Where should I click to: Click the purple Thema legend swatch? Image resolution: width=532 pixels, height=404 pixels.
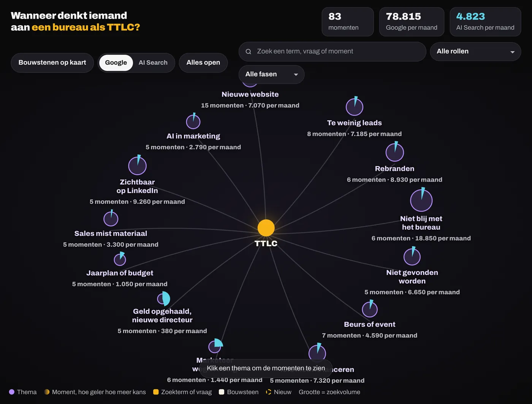click(x=12, y=392)
